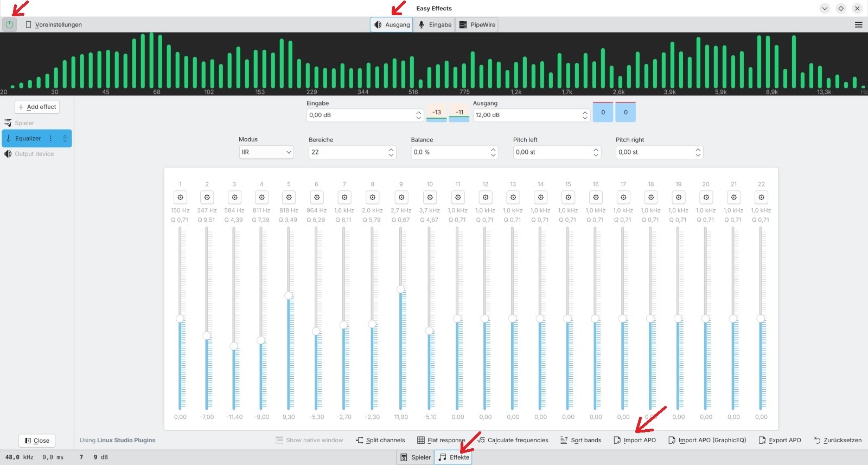Click band 5 gain slider handle

289,295
